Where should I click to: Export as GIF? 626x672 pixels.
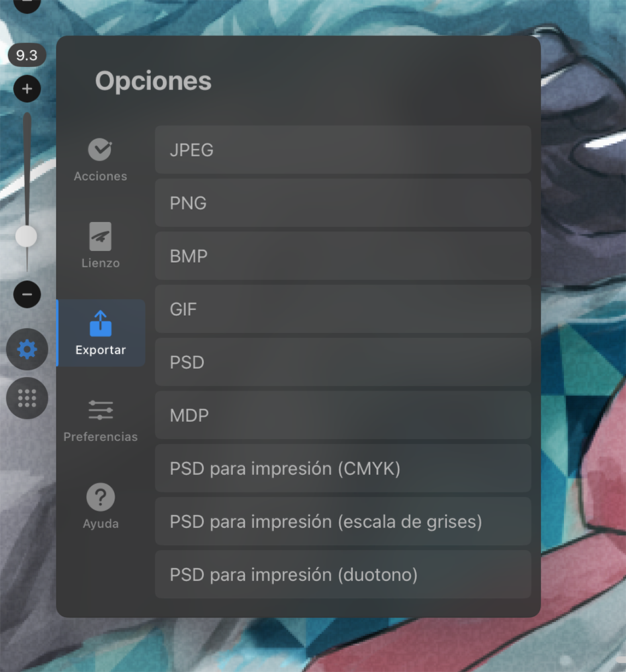click(343, 309)
